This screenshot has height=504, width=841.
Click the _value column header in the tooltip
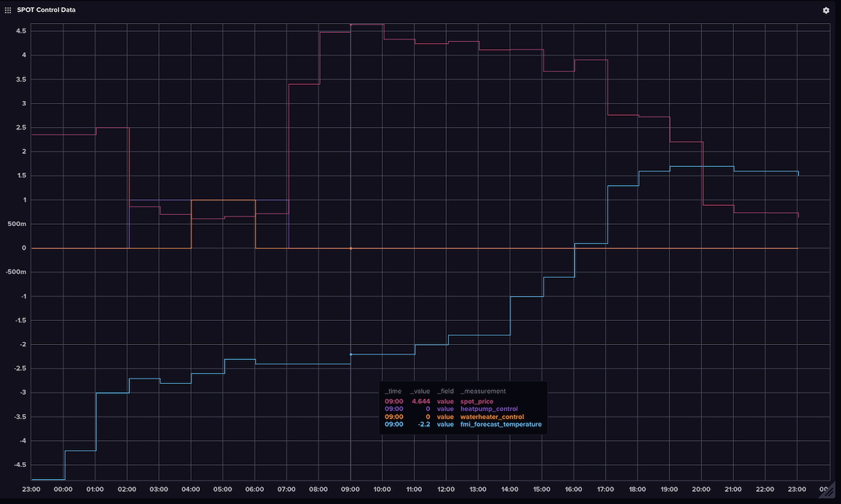click(420, 391)
